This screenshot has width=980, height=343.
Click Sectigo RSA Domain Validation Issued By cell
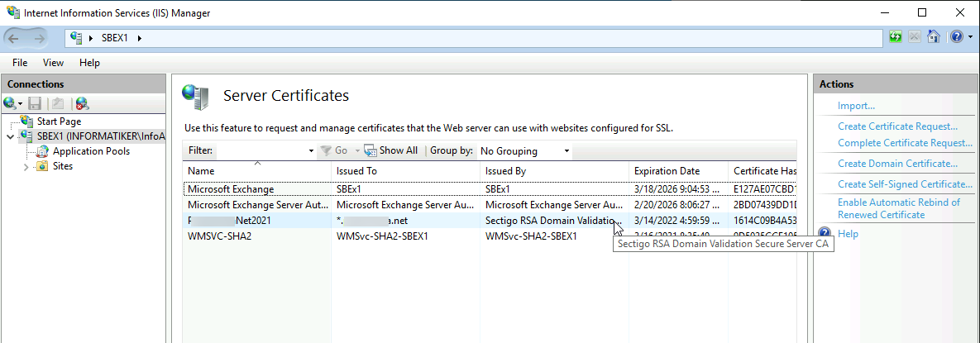click(554, 221)
